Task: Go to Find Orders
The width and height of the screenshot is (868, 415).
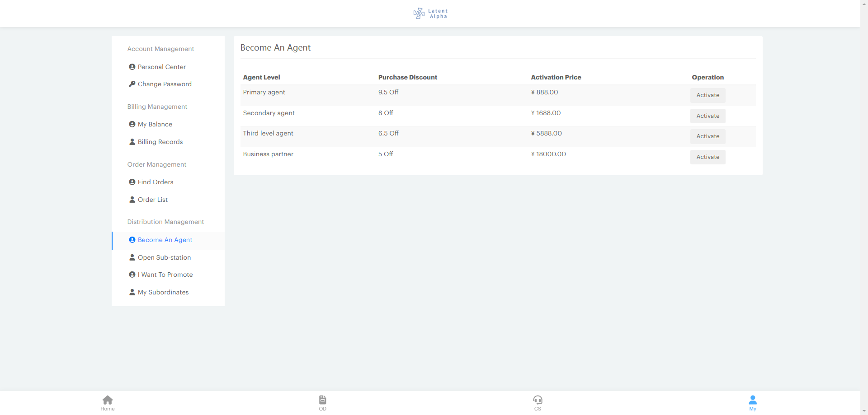Action: (x=155, y=182)
